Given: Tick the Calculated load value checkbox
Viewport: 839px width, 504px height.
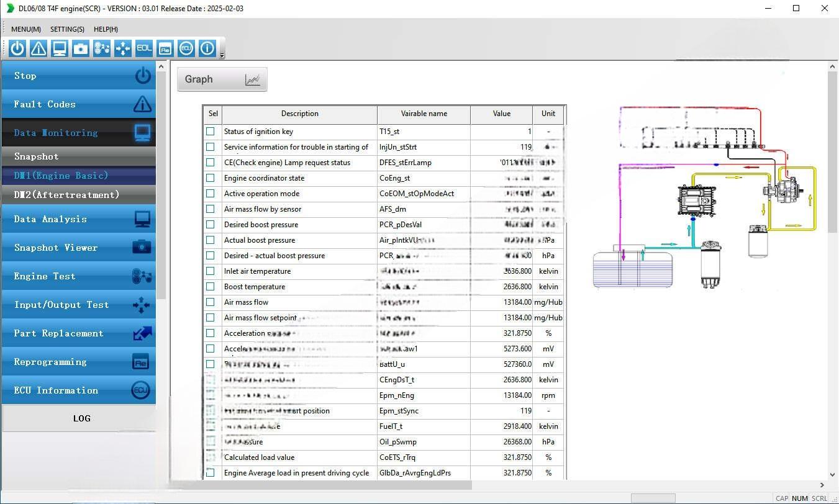Looking at the screenshot, I should [x=211, y=457].
